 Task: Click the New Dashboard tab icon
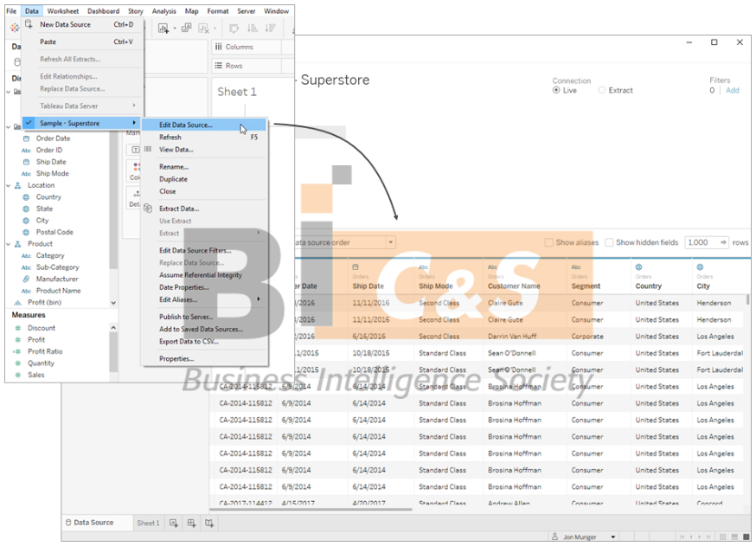click(x=191, y=523)
